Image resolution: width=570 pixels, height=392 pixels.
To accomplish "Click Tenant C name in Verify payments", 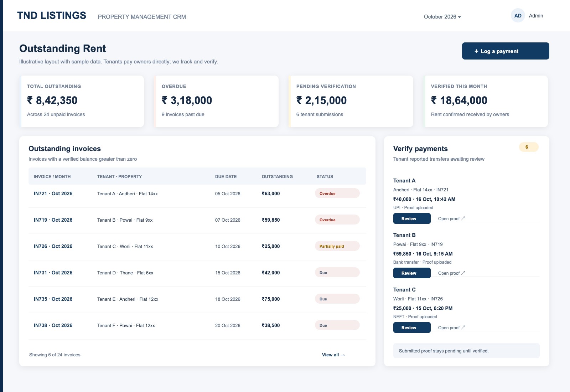I will [x=404, y=290].
